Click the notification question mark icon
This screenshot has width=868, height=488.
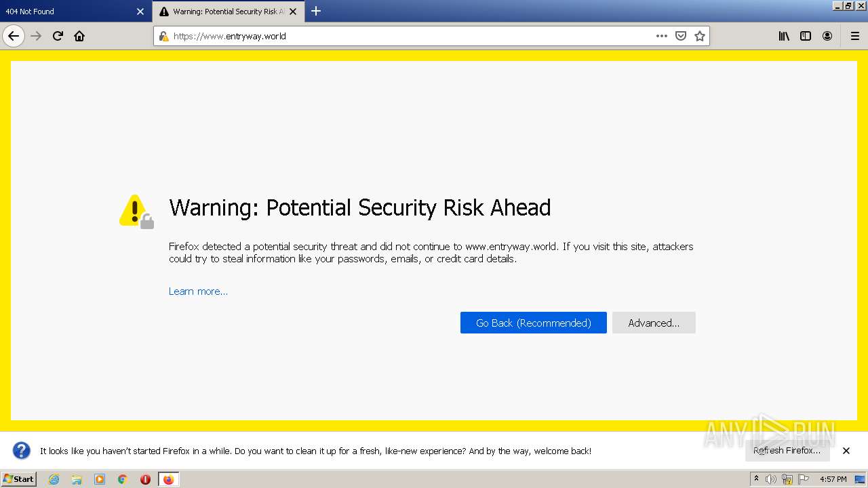22,451
